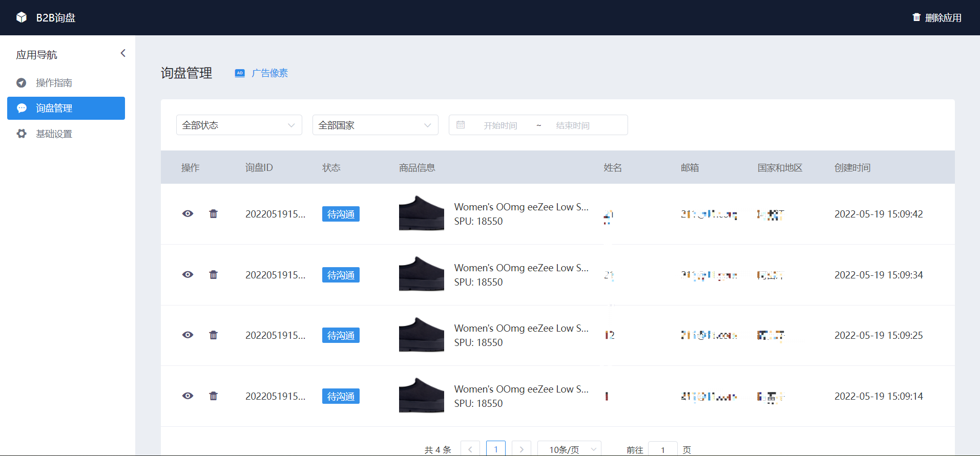This screenshot has height=456, width=980.
Task: View inquiry created at 15:09:25 with eye icon
Action: (x=188, y=335)
